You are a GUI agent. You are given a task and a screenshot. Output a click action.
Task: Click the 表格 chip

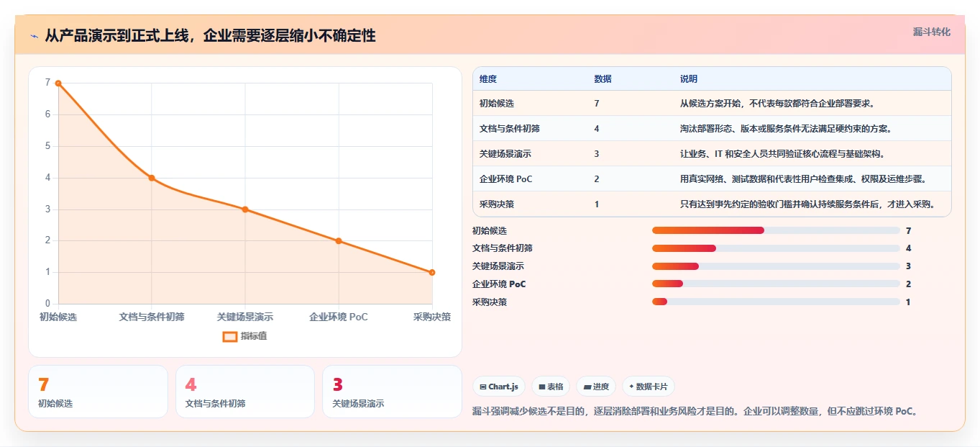(x=551, y=387)
